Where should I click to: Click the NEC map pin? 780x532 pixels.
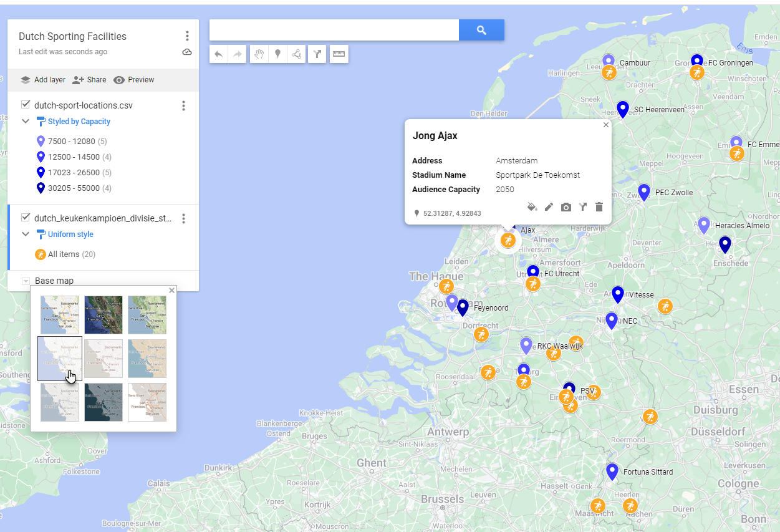pos(612,321)
